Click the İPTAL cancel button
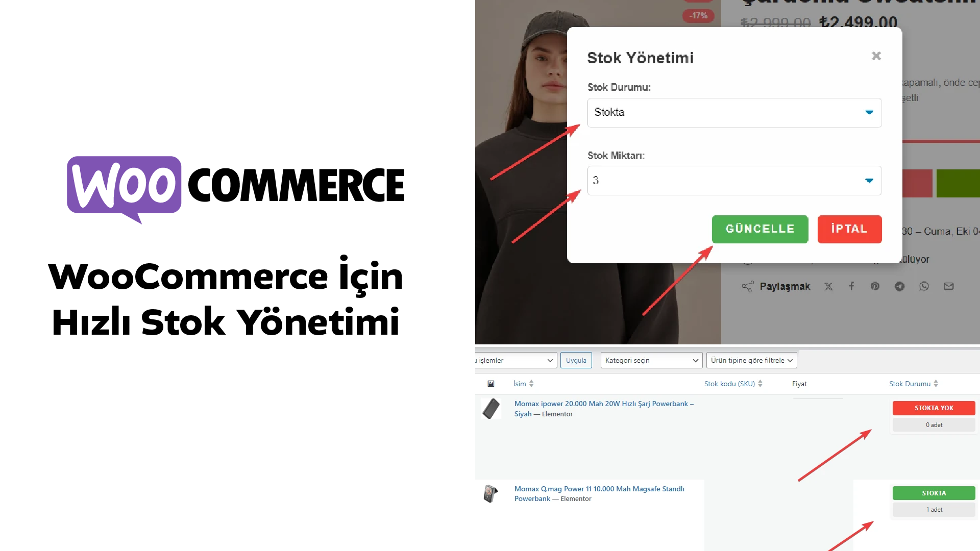This screenshot has height=551, width=980. 849,229
